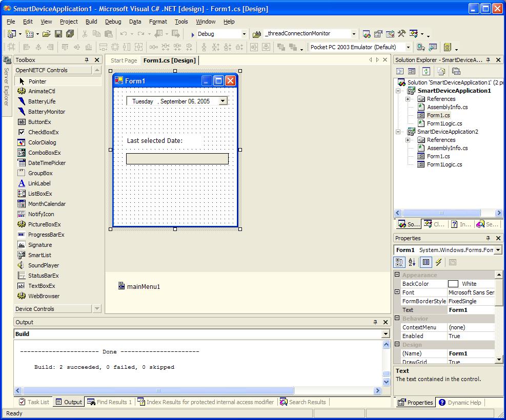Select the ProgressBarEx control
The height and width of the screenshot is (420, 506).
click(46, 235)
